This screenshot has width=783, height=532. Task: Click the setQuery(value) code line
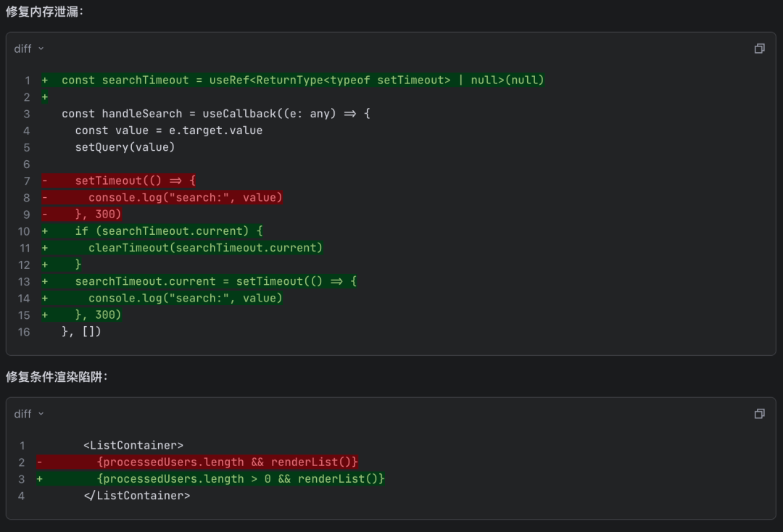(x=125, y=147)
